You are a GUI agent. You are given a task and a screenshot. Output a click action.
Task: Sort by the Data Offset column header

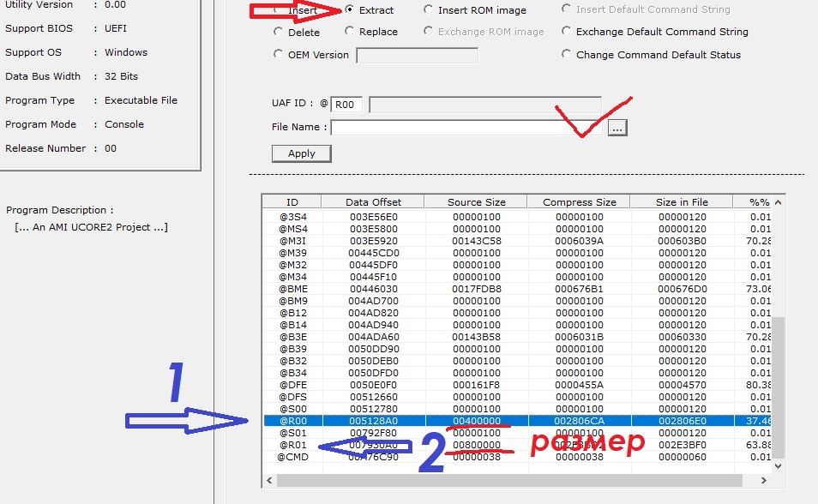[374, 202]
